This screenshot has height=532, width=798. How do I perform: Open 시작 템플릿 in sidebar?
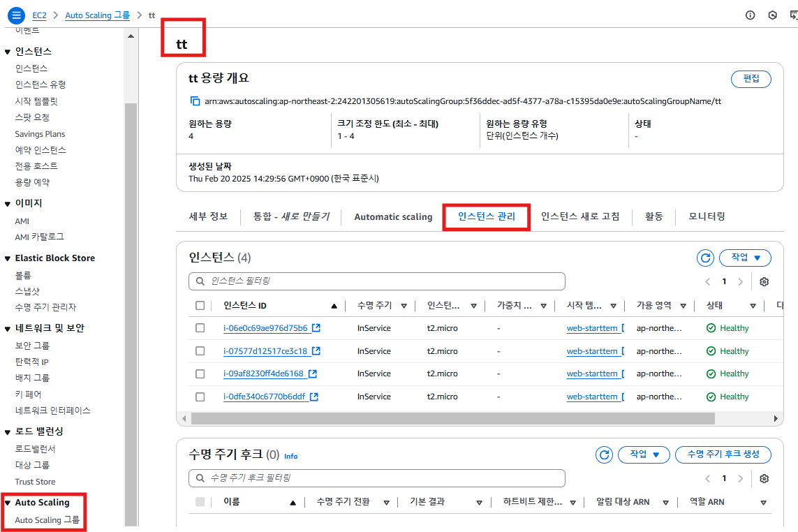36,101
